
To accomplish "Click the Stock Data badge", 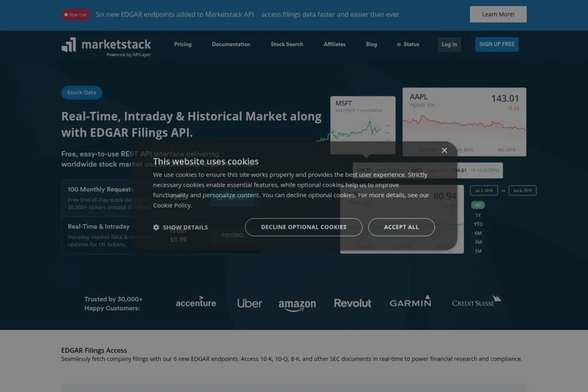I will click(x=81, y=92).
